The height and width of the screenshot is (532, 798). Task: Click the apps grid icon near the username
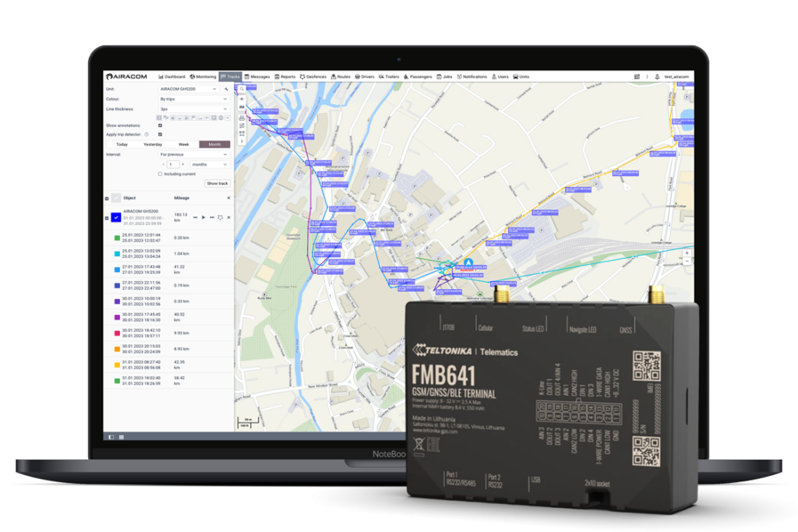[637, 76]
